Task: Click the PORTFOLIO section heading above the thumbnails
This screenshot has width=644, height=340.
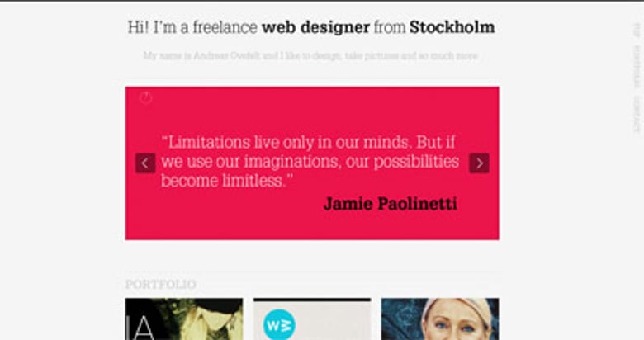Action: tap(161, 285)
